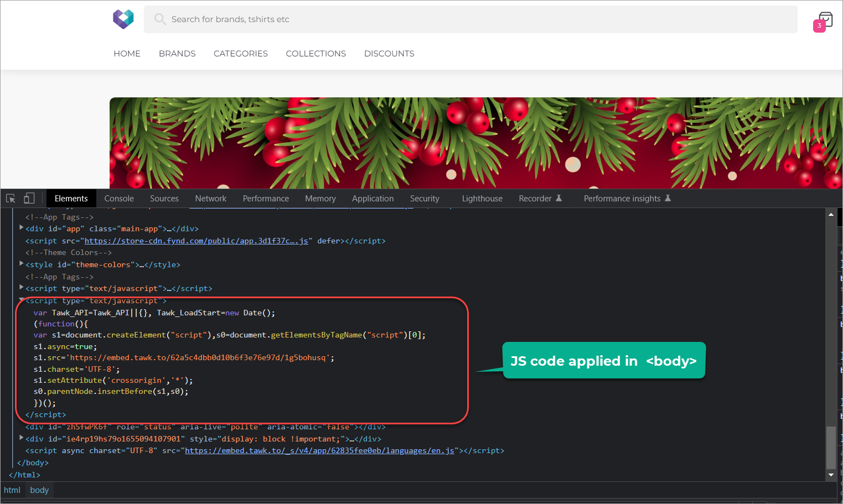Click the Performance insights flask icon
Viewport: 843px width, 504px height.
[668, 198]
